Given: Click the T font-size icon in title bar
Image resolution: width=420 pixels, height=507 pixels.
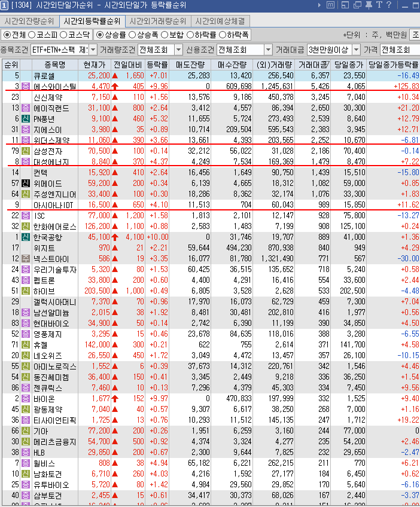Looking at the screenshot, I should point(379,5).
